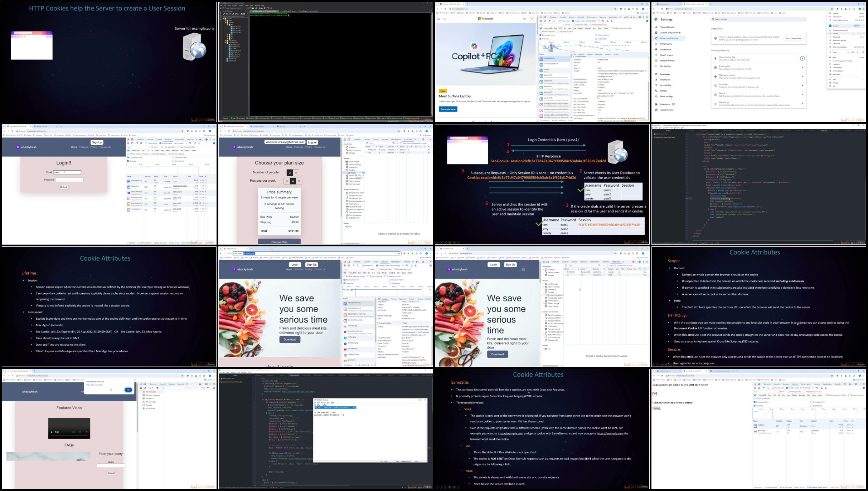Screen dimensions: 868x491
Task: Play the Features Video
Action: click(52, 432)
